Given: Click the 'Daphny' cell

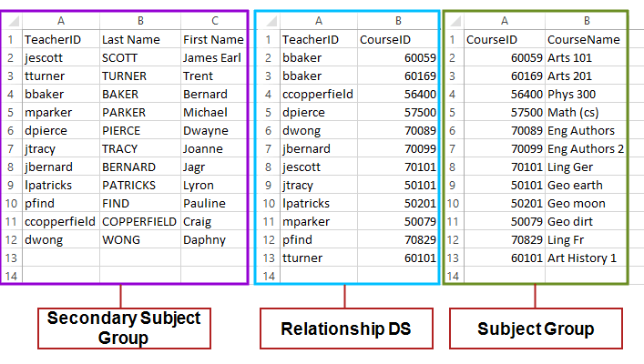Looking at the screenshot, I should [x=214, y=239].
